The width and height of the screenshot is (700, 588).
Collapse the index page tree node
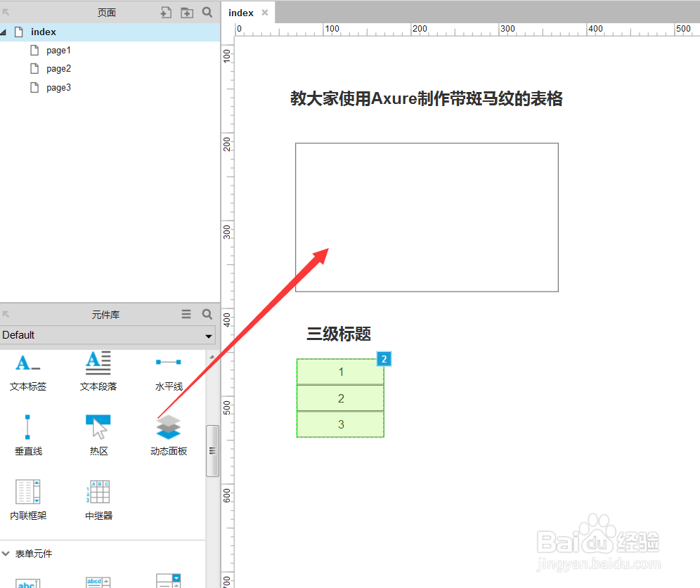(6, 32)
